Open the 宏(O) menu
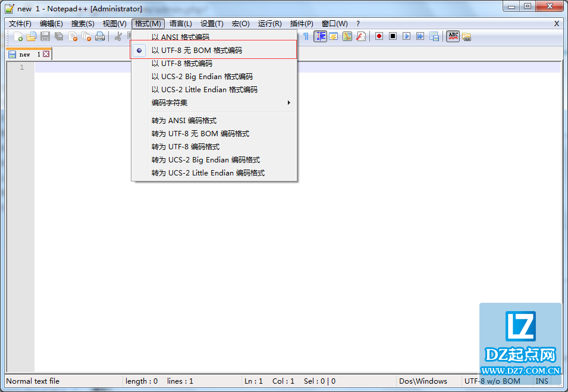Viewport: 568px width, 392px height. (240, 24)
